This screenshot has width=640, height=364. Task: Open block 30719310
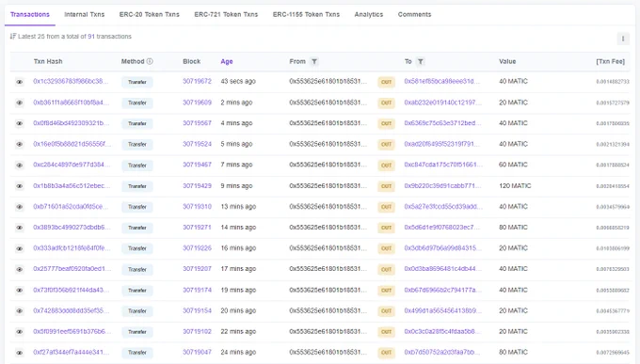[197, 207]
